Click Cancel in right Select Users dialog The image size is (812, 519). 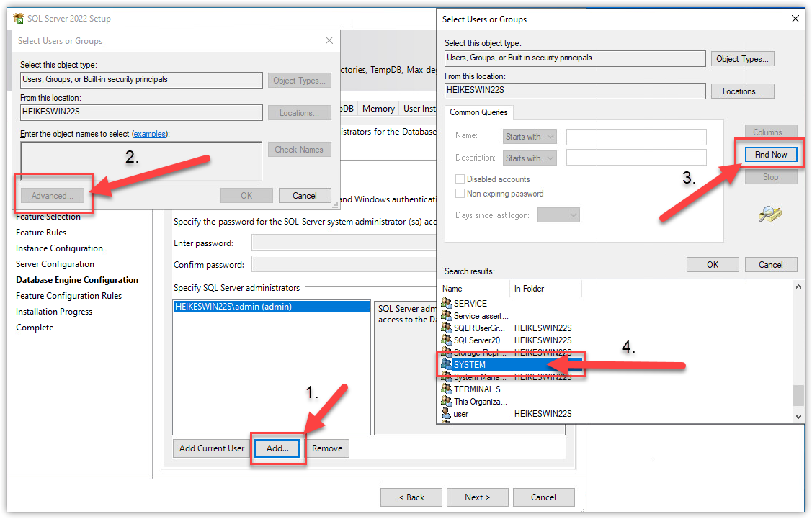(771, 264)
